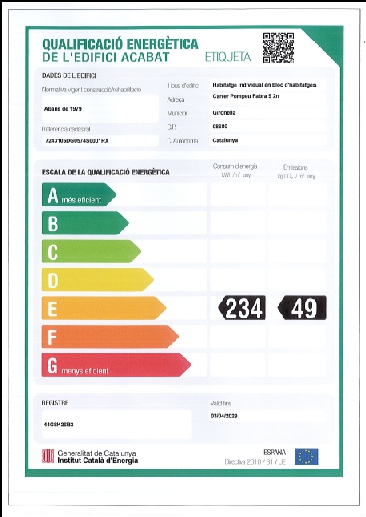
Task: Click the 'Normativa vigent construcció/rehabilitació' label
Action: click(x=91, y=89)
